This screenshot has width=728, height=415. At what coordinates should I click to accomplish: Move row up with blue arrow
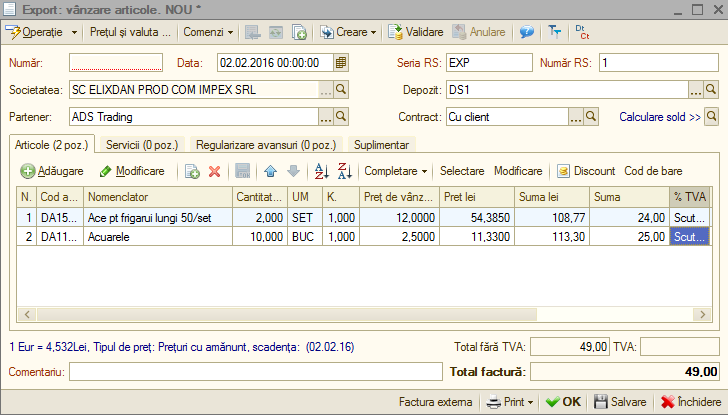[271, 171]
